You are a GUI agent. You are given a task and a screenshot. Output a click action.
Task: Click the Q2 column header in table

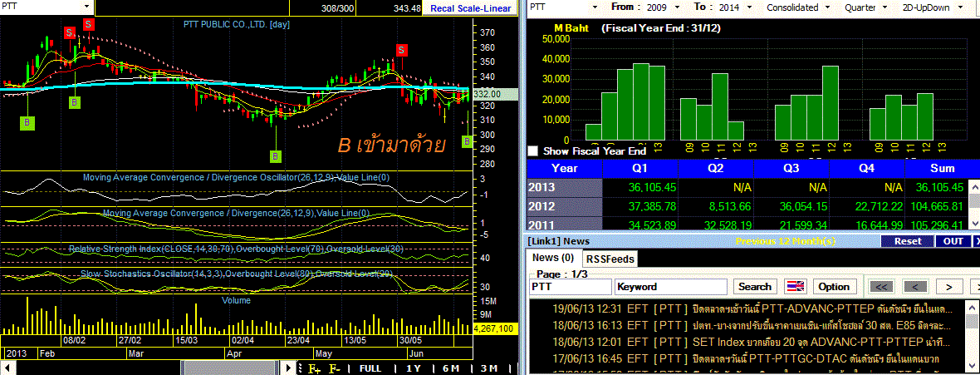(x=715, y=169)
